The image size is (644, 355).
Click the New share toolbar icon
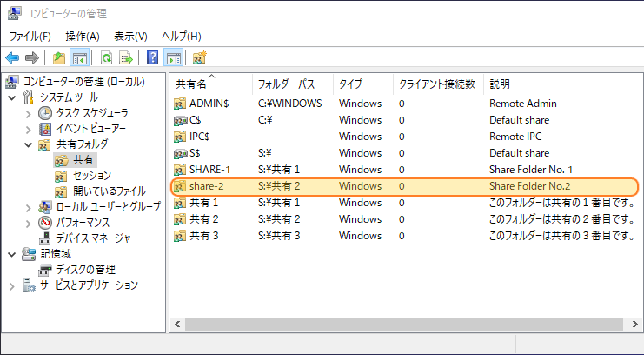tap(200, 58)
